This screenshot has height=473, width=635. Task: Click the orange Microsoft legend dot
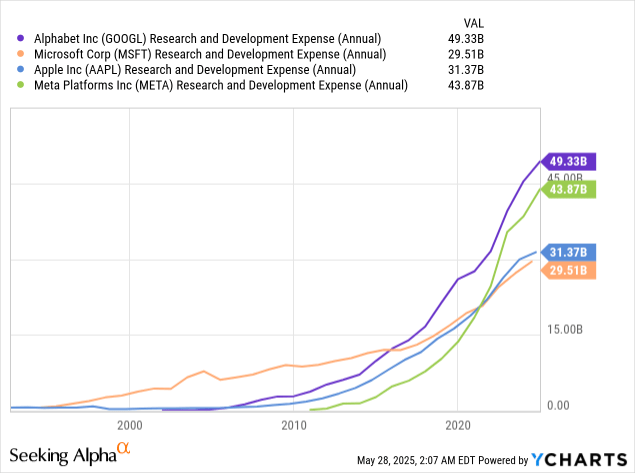(x=20, y=54)
